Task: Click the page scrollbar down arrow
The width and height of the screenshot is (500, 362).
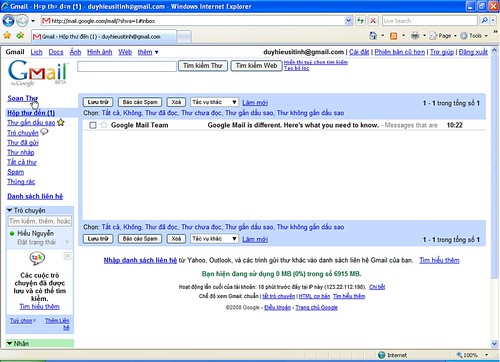Action: coord(494,343)
